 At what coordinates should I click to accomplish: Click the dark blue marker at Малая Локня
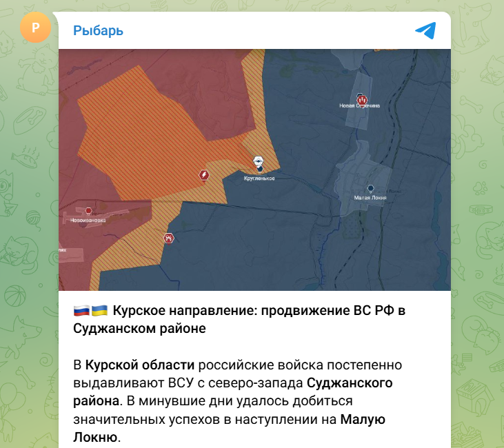[x=371, y=188]
